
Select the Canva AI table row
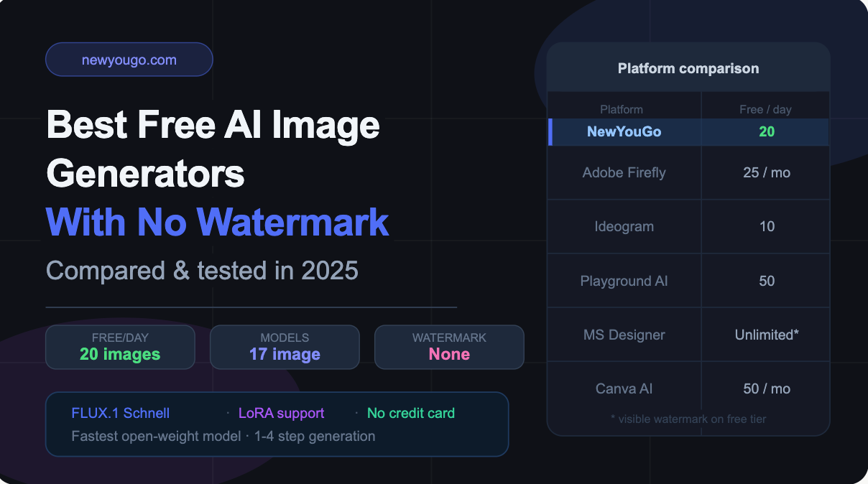(688, 388)
